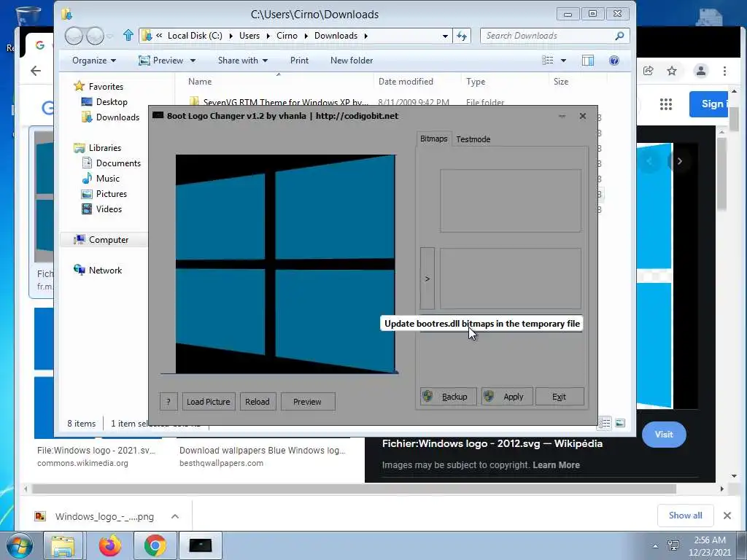Expand Windows_logo png download options
Viewport: 747px width, 560px height.
point(175,516)
